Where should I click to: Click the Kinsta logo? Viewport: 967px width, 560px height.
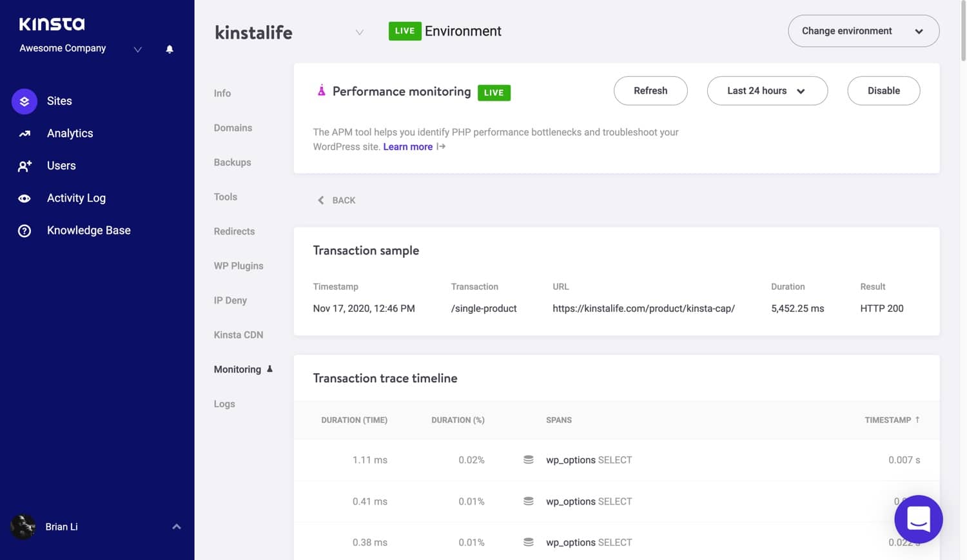(x=52, y=24)
